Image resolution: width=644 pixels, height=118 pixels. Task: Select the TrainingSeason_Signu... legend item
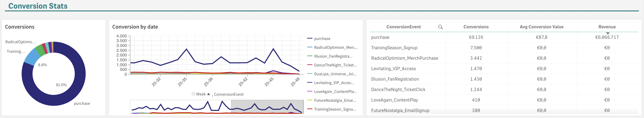[x=335, y=109]
